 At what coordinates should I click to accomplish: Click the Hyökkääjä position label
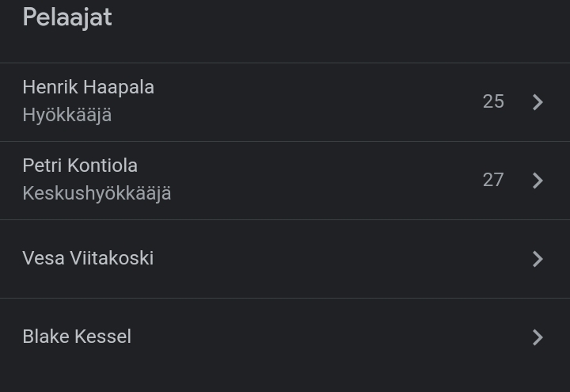click(66, 116)
